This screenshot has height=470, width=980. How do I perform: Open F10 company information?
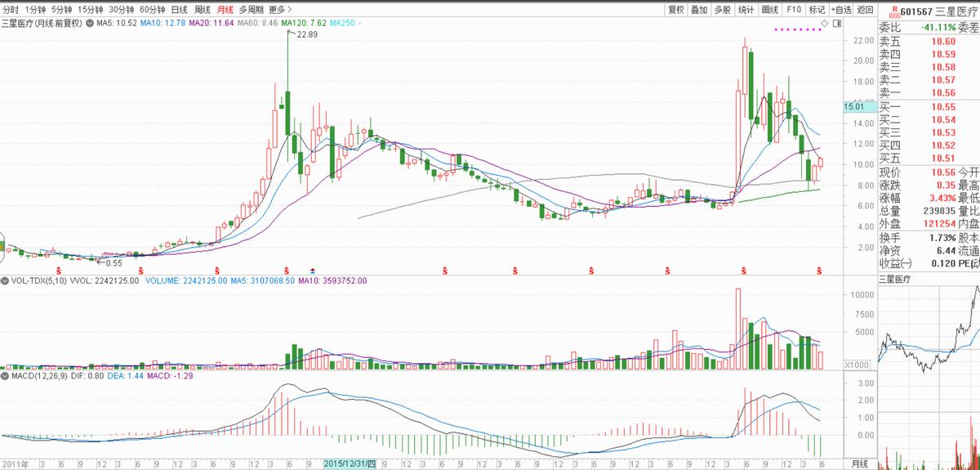[x=794, y=10]
